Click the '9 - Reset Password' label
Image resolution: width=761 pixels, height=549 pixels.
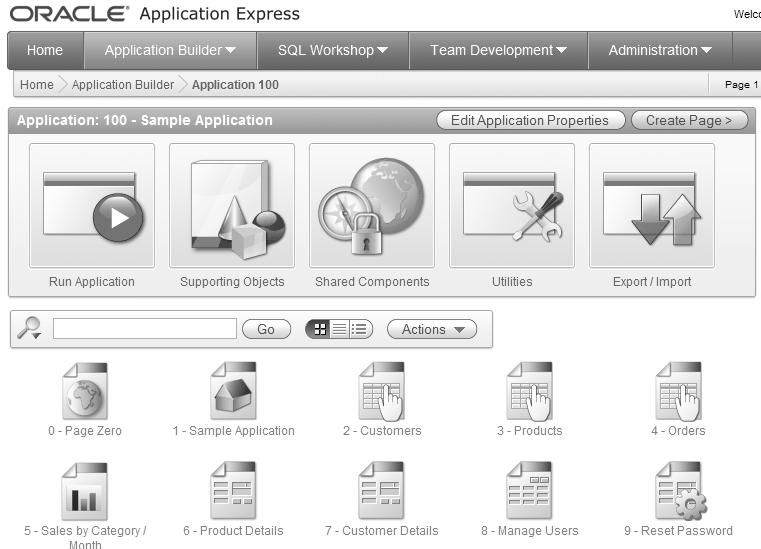pos(678,531)
